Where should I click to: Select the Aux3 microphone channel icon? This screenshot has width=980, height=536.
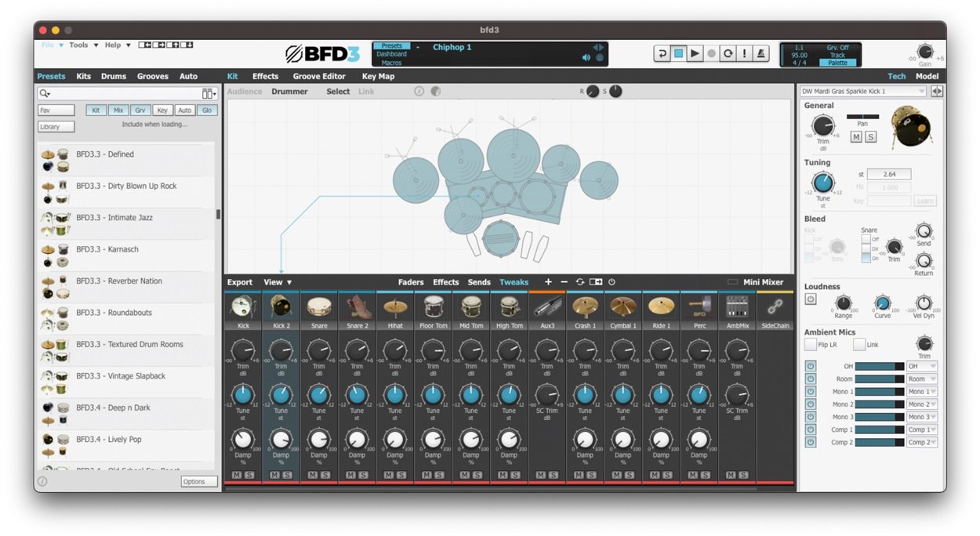coord(546,306)
